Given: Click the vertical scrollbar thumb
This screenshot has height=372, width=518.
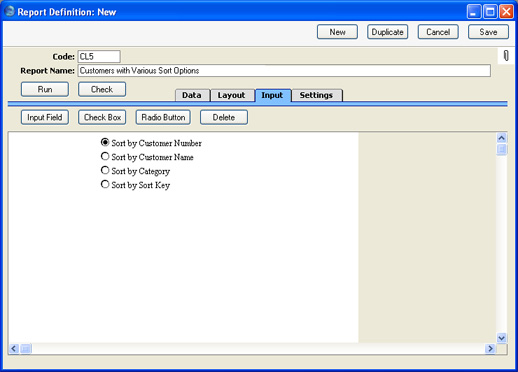Looking at the screenshot, I should (502, 149).
